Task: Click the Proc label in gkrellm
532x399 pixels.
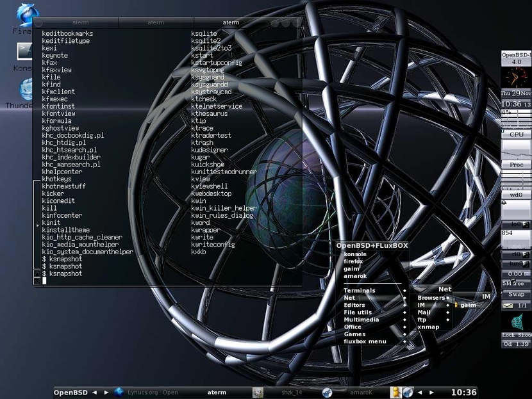Action: pyautogui.click(x=517, y=165)
